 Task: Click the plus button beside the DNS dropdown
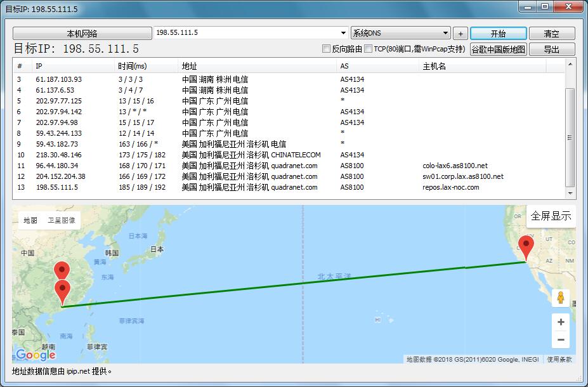(461, 34)
